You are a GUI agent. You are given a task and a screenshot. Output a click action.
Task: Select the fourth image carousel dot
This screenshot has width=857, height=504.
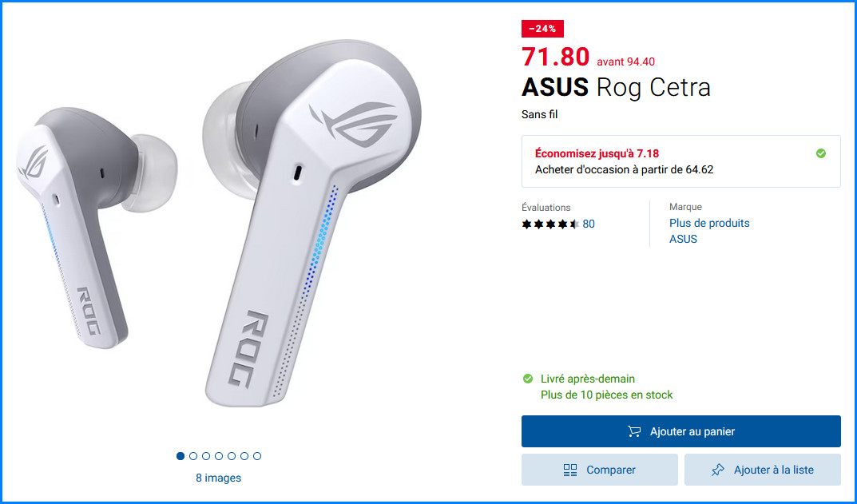[219, 456]
